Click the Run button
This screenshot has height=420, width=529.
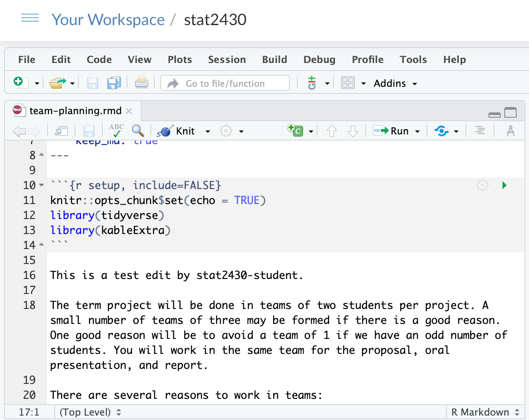[390, 131]
